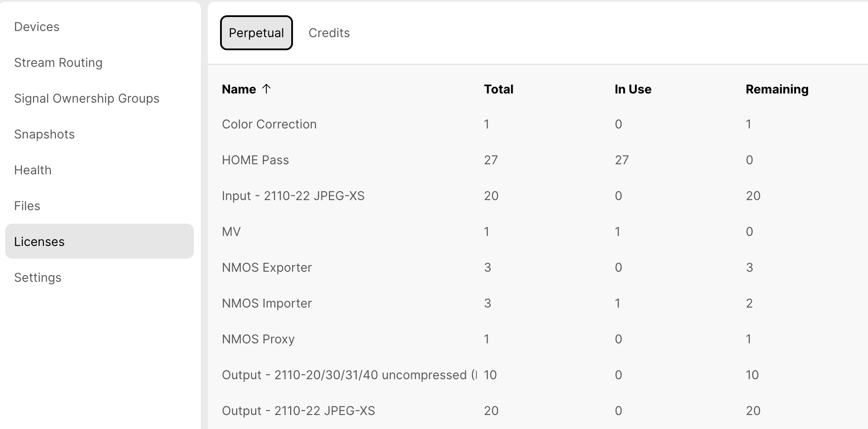868x429 pixels.
Task: Select Licenses in the sidebar
Action: coord(39,242)
